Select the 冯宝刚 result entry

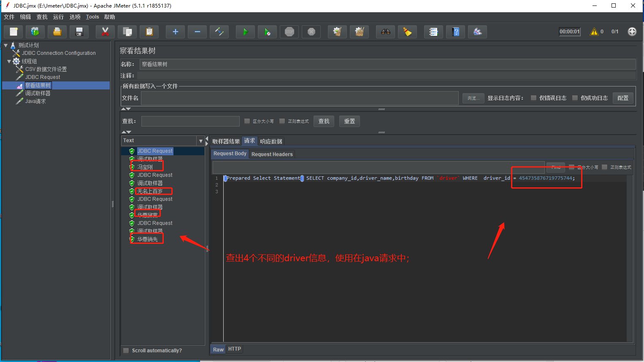coord(145,167)
